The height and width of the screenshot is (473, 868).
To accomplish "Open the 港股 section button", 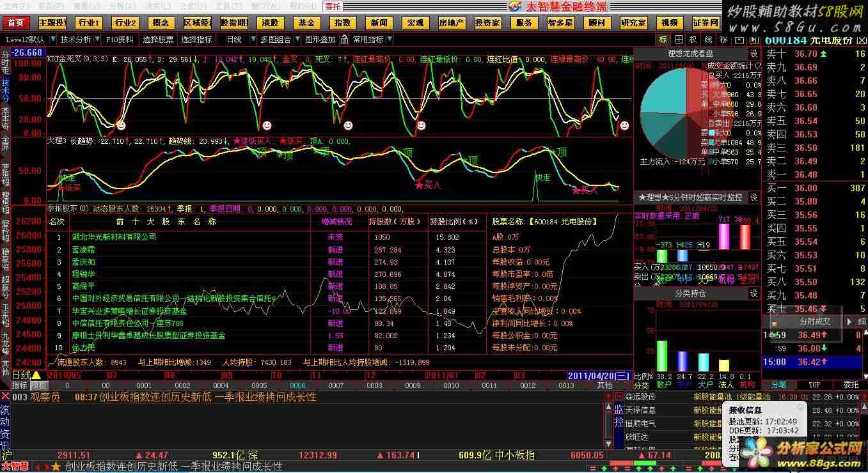I will (270, 23).
